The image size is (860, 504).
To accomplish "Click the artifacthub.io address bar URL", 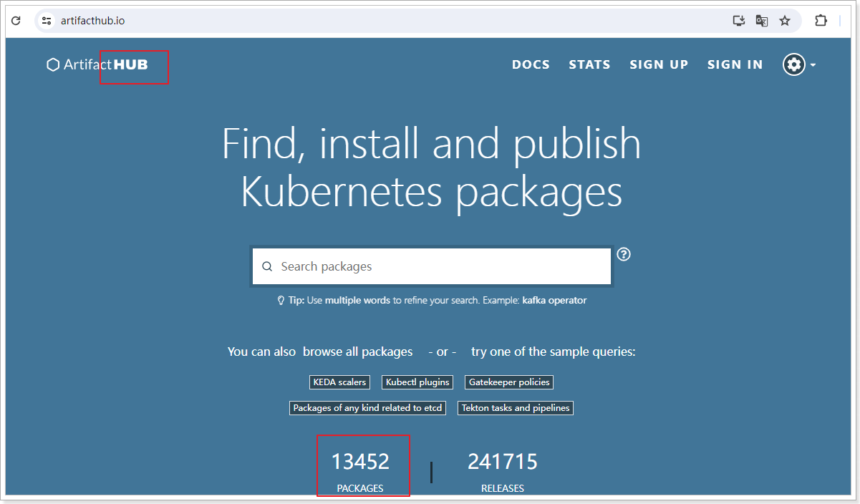I will [x=92, y=21].
